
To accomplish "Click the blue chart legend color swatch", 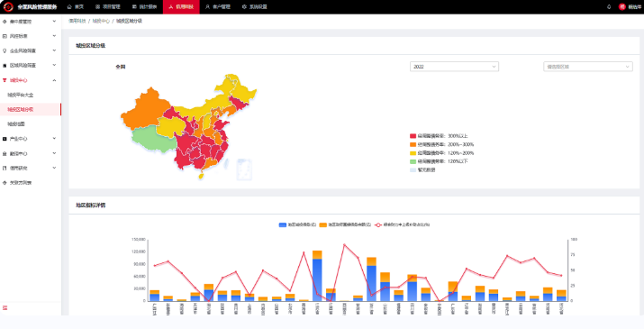I will click(x=283, y=225).
